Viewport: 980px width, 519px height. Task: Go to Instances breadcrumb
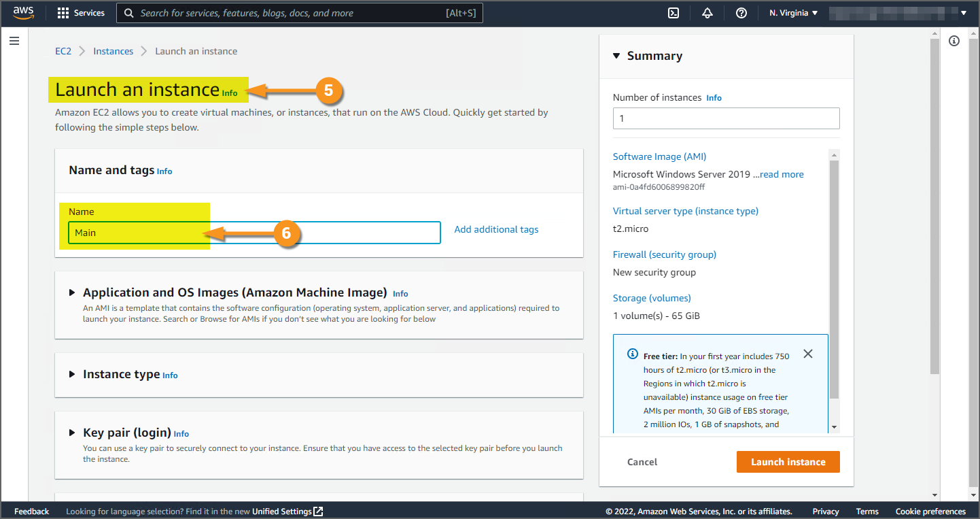[113, 51]
